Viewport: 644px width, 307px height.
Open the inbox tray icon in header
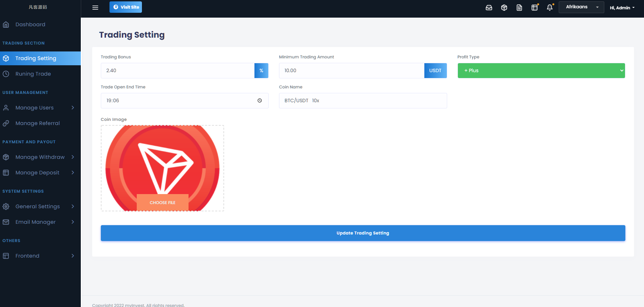click(x=489, y=8)
